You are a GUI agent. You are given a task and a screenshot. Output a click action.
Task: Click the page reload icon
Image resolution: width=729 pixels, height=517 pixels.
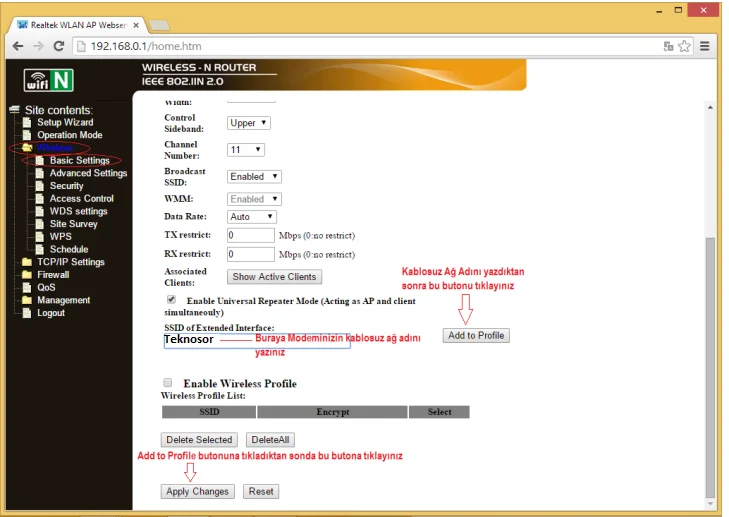click(x=59, y=46)
